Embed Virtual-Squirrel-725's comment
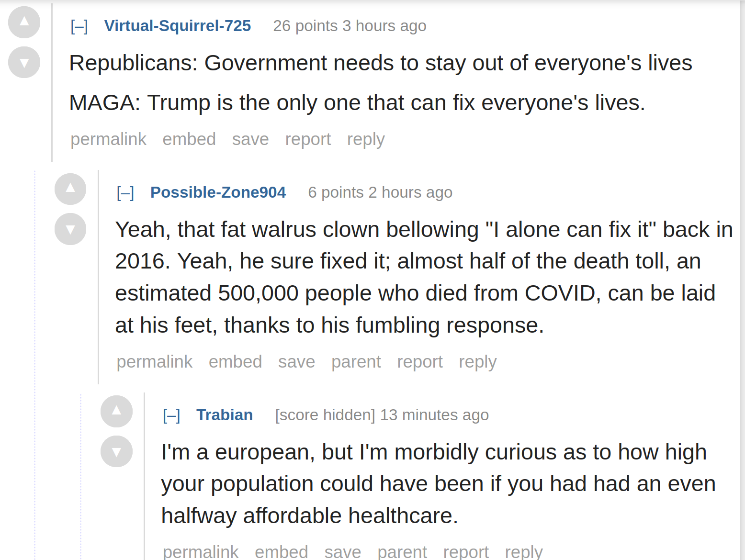Viewport: 745px width, 560px height. pos(189,139)
